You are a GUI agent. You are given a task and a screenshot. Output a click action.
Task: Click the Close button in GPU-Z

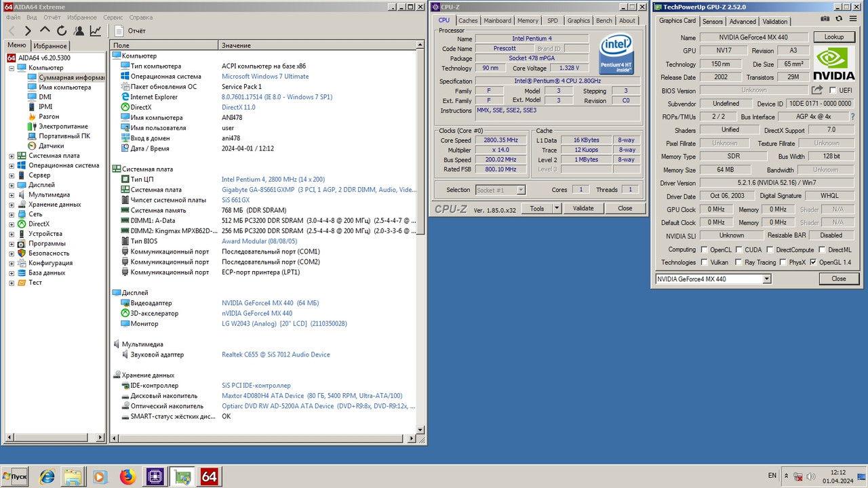839,279
